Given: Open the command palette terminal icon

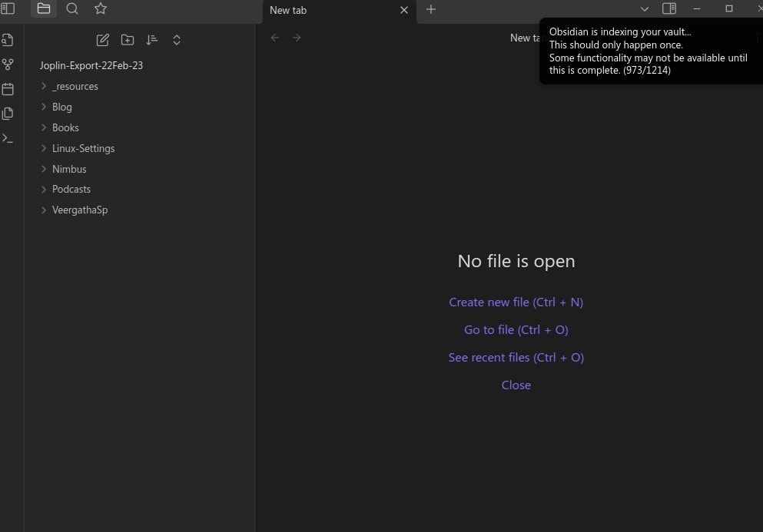Looking at the screenshot, I should 8,139.
